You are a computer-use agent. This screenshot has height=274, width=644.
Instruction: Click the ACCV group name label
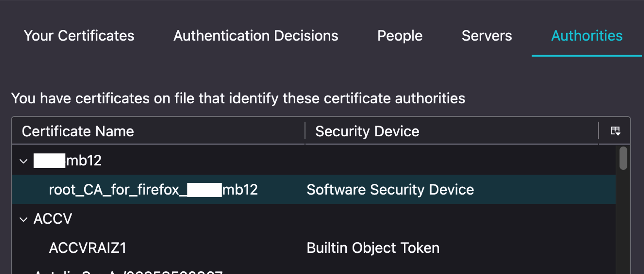[53, 219]
